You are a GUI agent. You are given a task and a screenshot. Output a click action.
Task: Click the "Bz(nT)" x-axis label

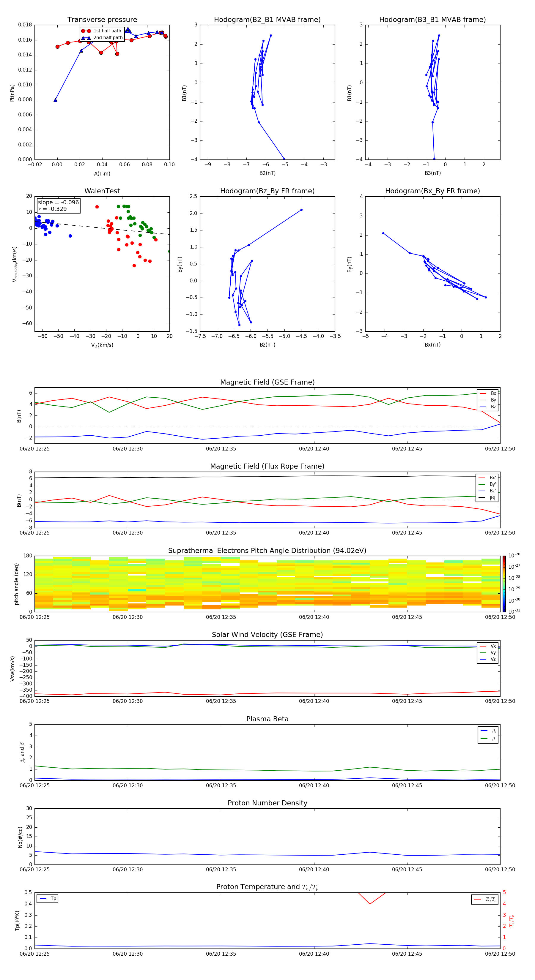click(267, 345)
